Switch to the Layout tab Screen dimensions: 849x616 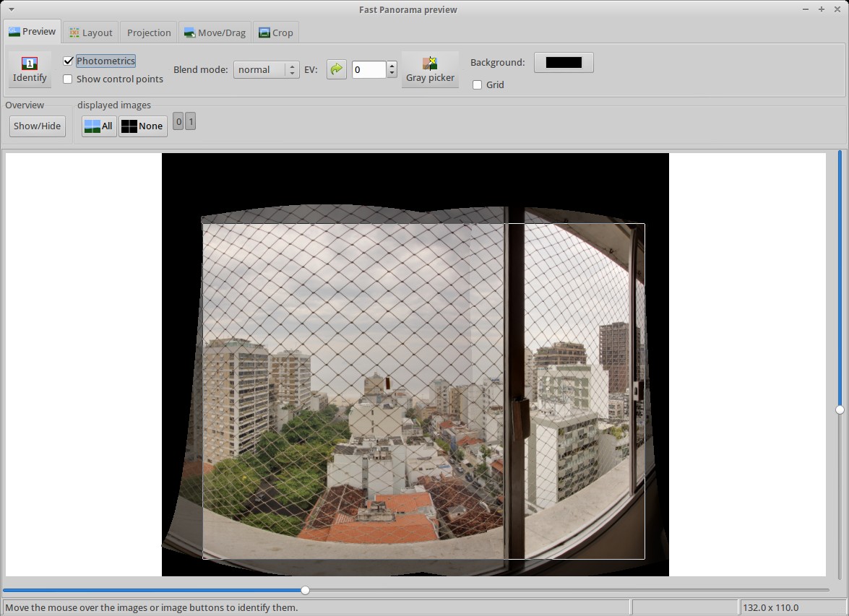tap(91, 32)
